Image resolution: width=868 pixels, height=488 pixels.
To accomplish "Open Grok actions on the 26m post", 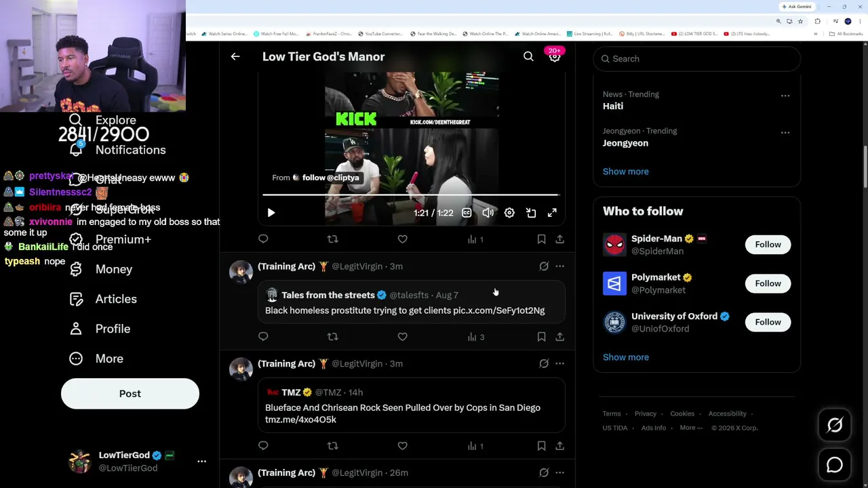I will 544,473.
